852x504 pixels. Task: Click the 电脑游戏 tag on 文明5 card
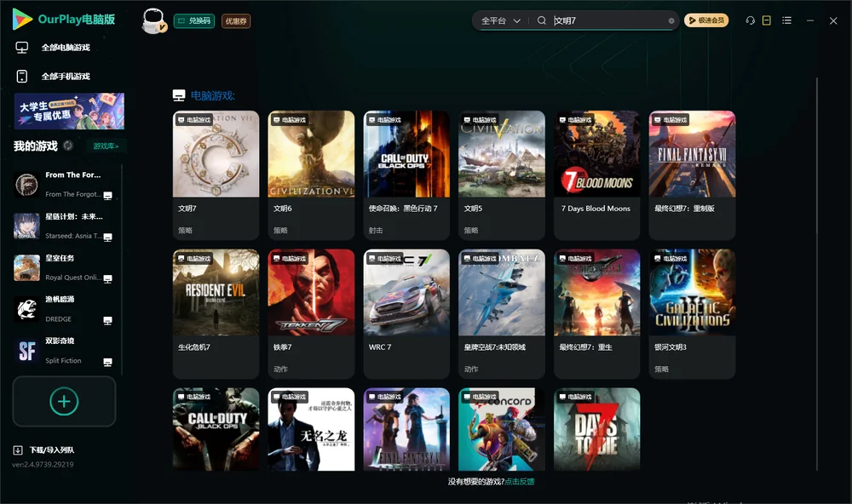click(x=480, y=120)
